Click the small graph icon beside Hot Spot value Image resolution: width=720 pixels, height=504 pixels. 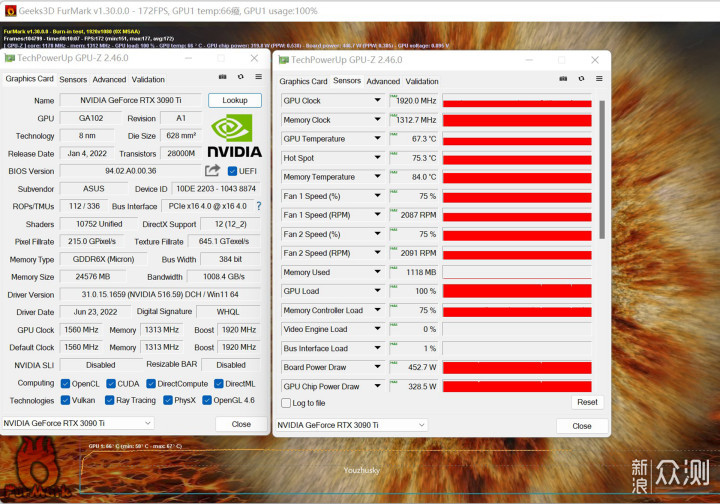coord(394,153)
